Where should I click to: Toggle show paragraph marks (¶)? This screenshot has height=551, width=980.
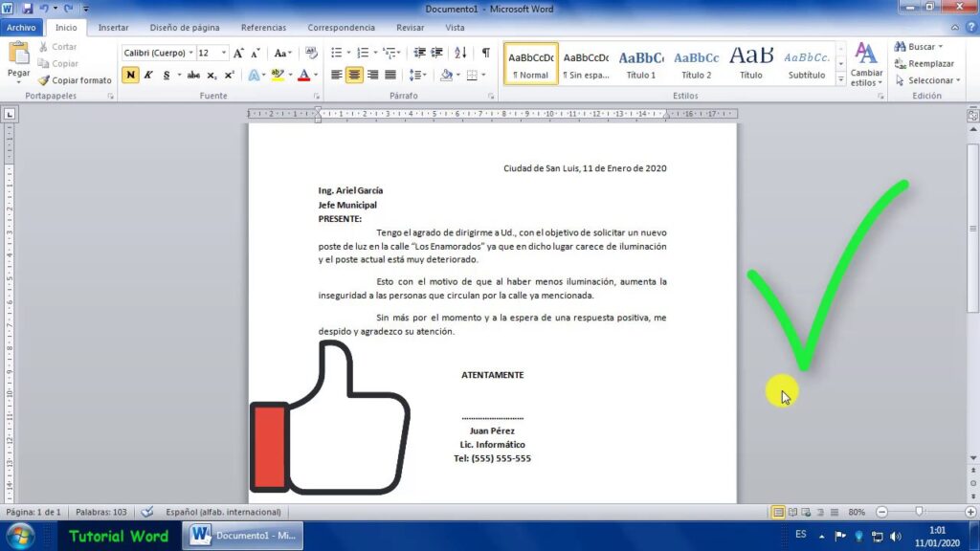pos(485,54)
